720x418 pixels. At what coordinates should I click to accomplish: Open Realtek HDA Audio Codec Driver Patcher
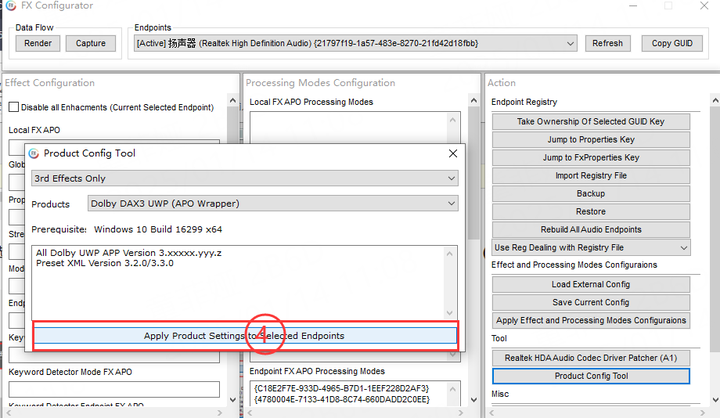[x=590, y=357]
